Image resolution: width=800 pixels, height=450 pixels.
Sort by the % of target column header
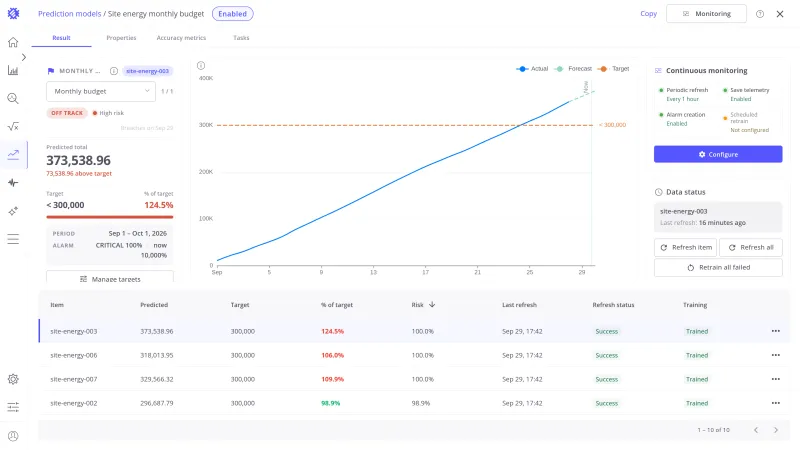pyautogui.click(x=337, y=305)
